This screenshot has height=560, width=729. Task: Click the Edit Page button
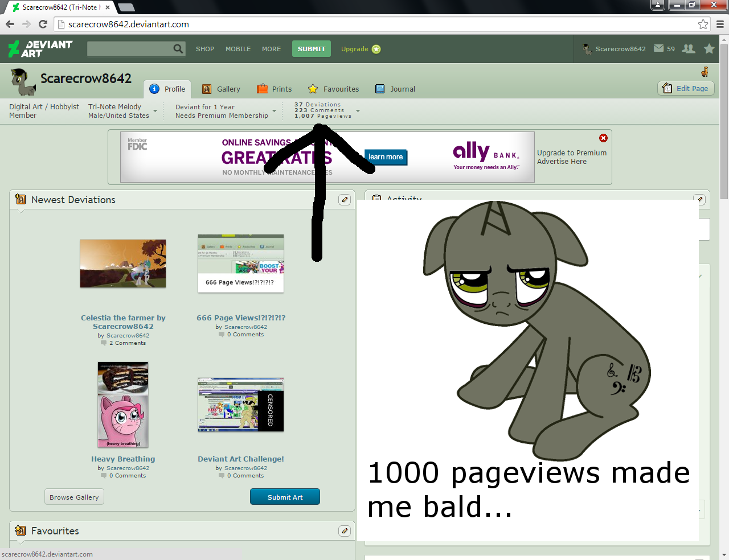point(686,88)
